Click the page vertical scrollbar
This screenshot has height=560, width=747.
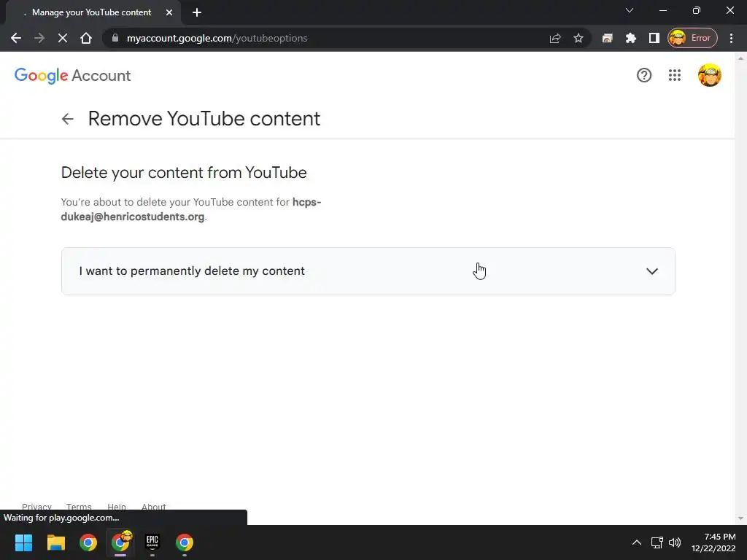point(740,288)
